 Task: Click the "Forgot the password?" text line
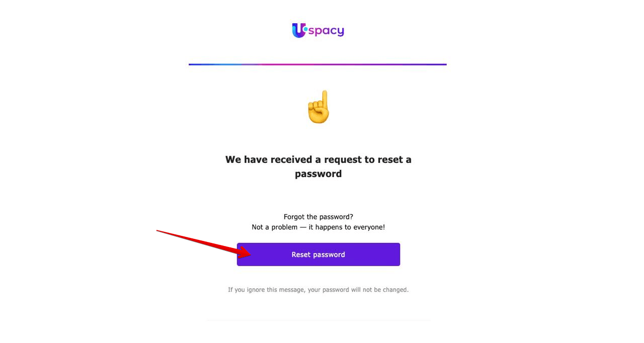[318, 217]
